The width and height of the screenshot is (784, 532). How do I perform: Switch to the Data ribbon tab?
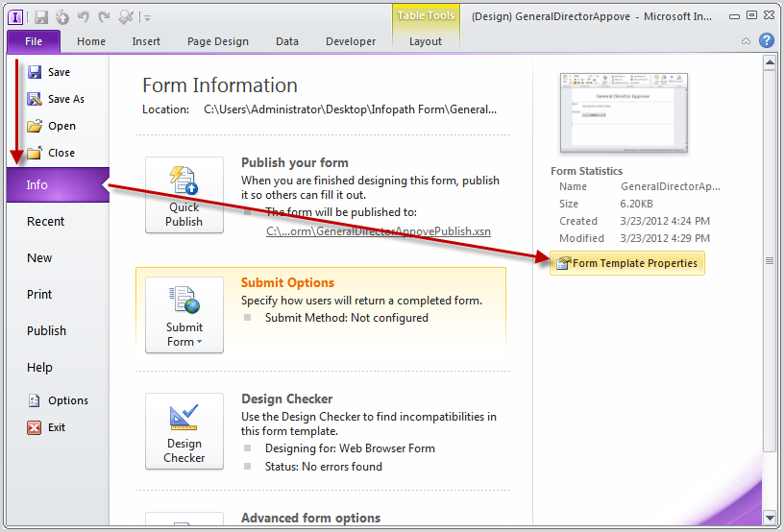click(x=287, y=41)
